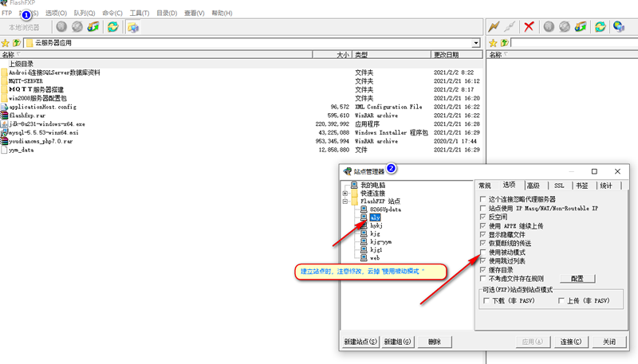Click the refresh icon in left toolbar
The image size is (638, 364).
[113, 27]
